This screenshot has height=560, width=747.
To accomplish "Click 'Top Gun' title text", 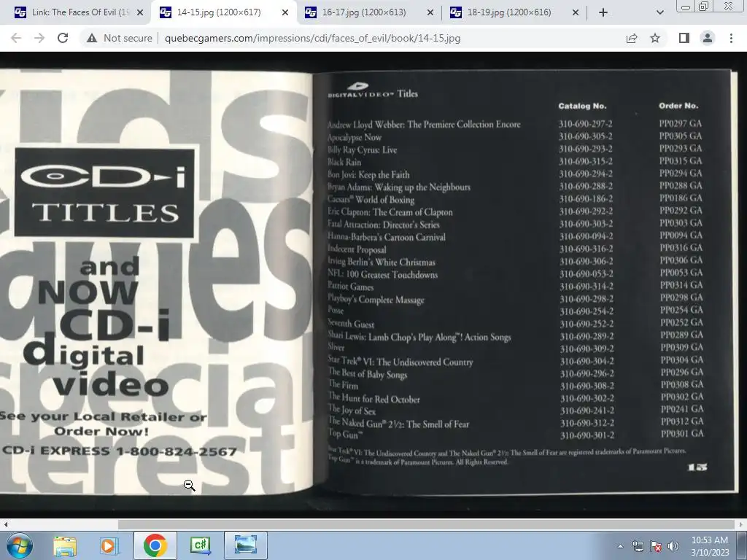I will tap(346, 434).
